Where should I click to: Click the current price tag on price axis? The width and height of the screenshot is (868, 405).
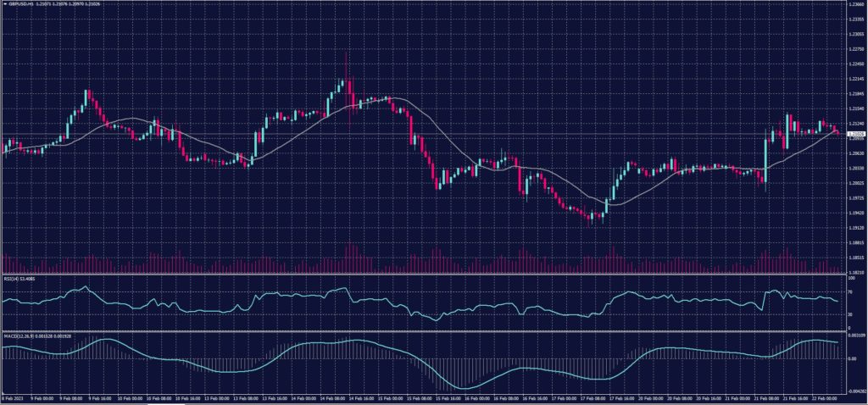[854, 134]
